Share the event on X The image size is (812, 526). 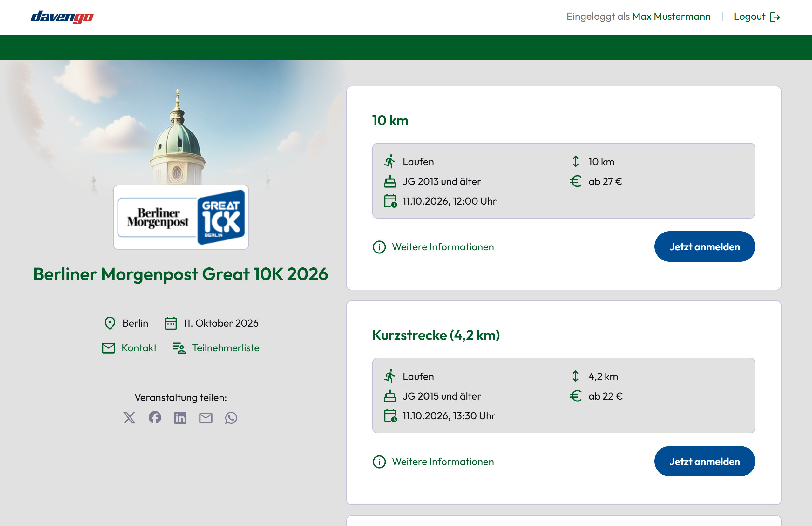130,418
